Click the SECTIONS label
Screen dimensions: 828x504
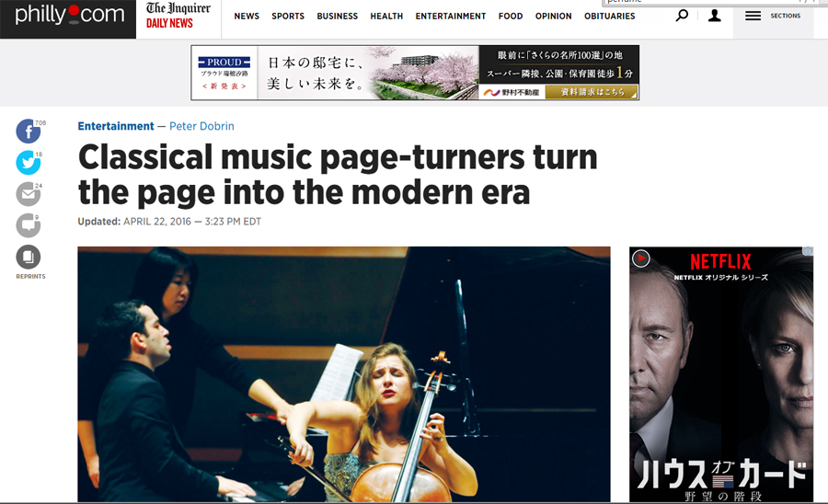[x=786, y=16]
